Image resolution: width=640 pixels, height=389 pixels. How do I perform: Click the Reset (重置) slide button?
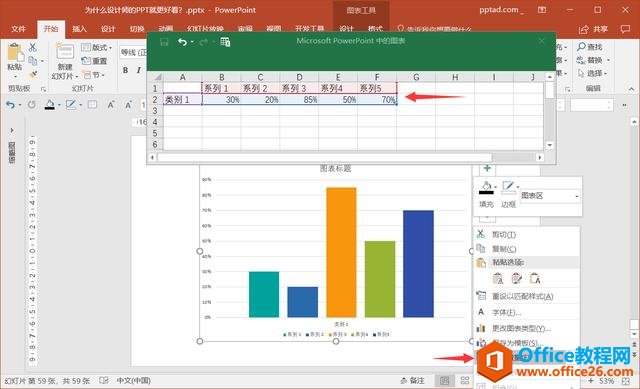click(94, 61)
